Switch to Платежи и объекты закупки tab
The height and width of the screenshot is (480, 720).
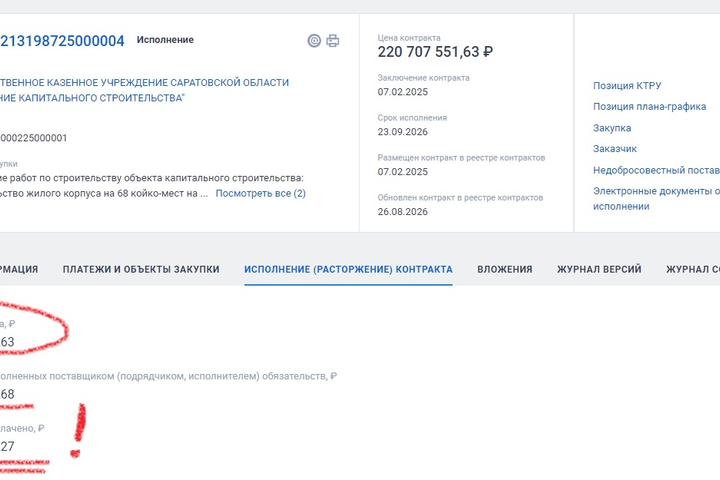pyautogui.click(x=141, y=269)
